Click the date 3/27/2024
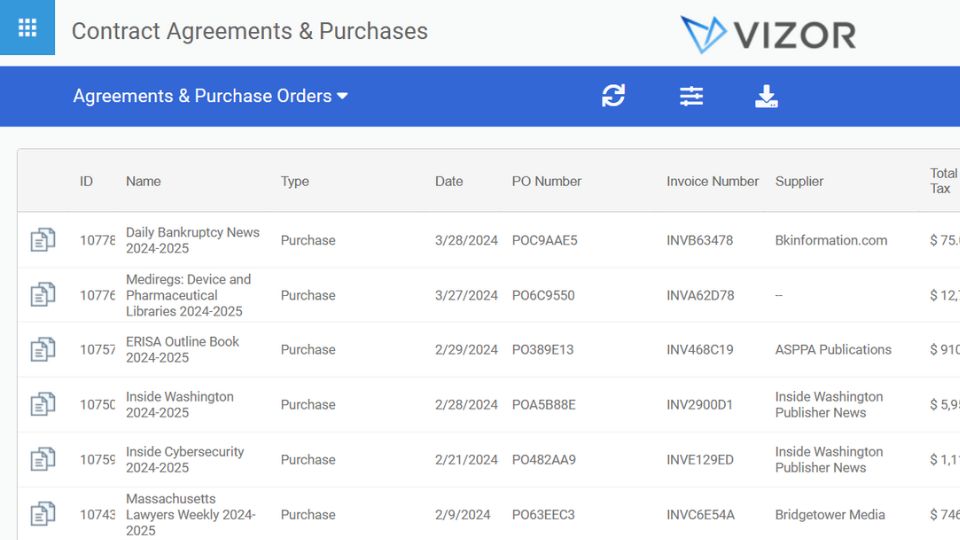Image resolution: width=960 pixels, height=540 pixels. tap(466, 295)
